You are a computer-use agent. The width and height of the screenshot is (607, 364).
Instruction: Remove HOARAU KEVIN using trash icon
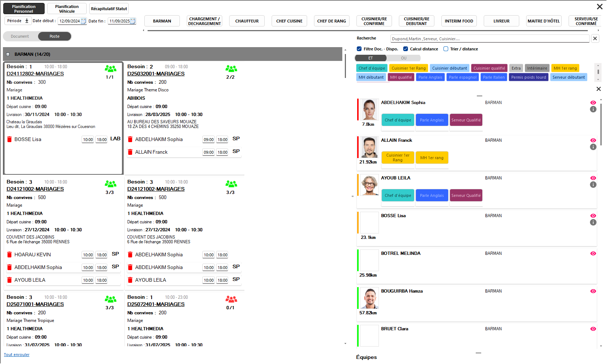(x=9, y=255)
